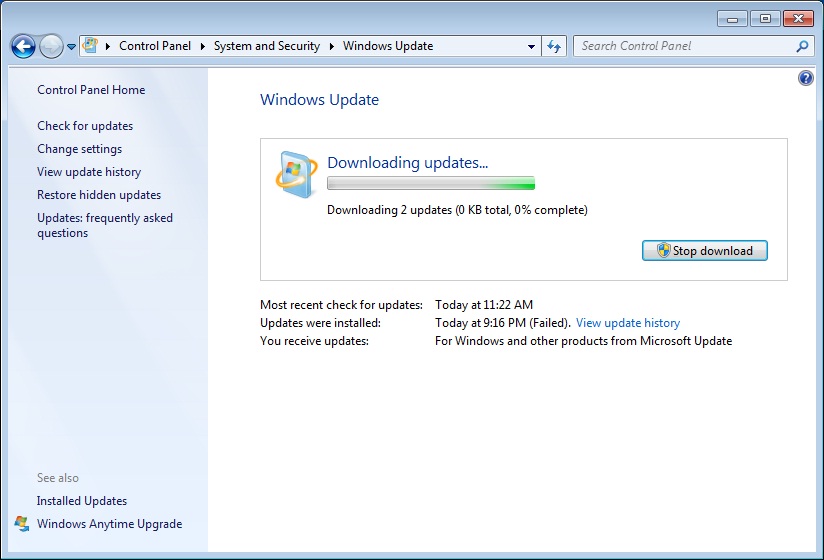Expand the arrow after Control Panel breadcrumb

[x=202, y=46]
